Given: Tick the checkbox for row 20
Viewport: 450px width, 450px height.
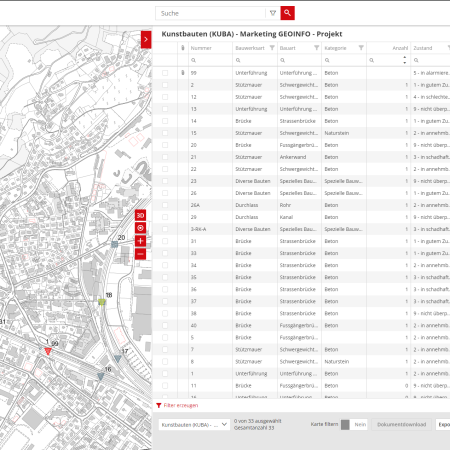Looking at the screenshot, I should (165, 145).
